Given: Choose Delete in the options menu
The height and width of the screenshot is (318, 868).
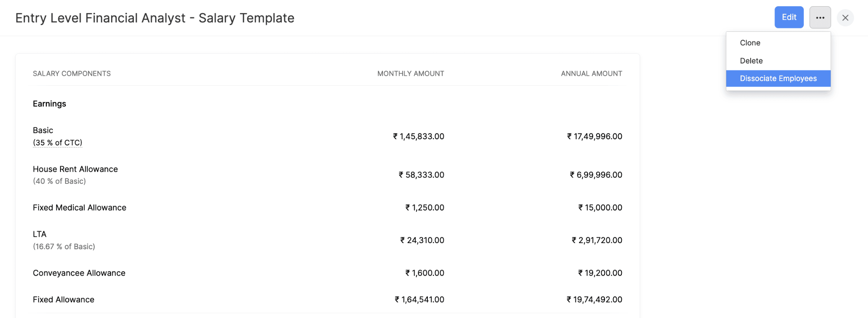Looking at the screenshot, I should click(x=751, y=61).
